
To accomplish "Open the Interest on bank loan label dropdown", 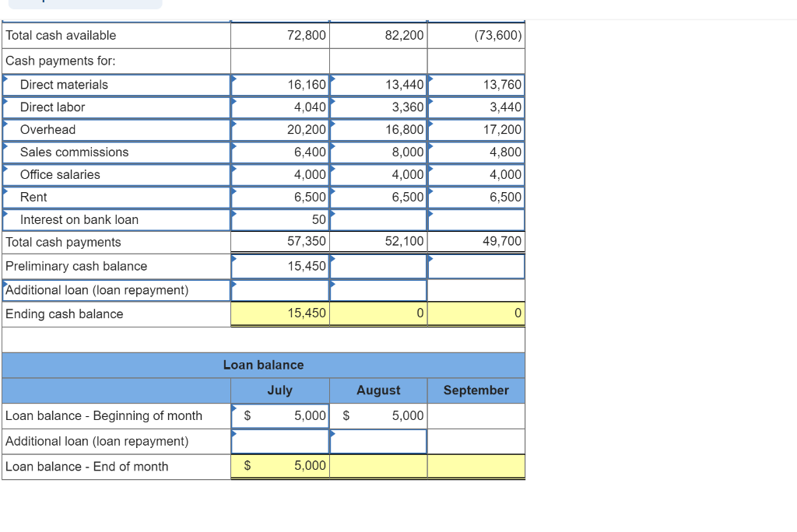I will [117, 219].
